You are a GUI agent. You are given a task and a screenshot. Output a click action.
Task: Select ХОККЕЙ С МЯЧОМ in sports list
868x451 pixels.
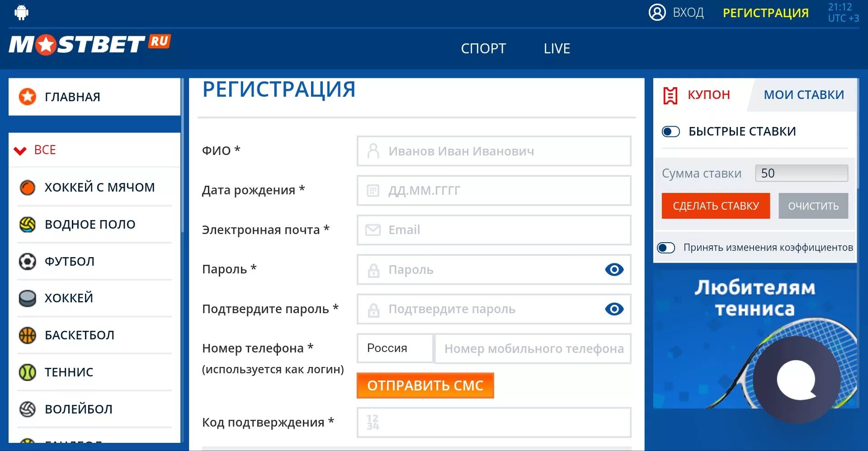point(94,187)
